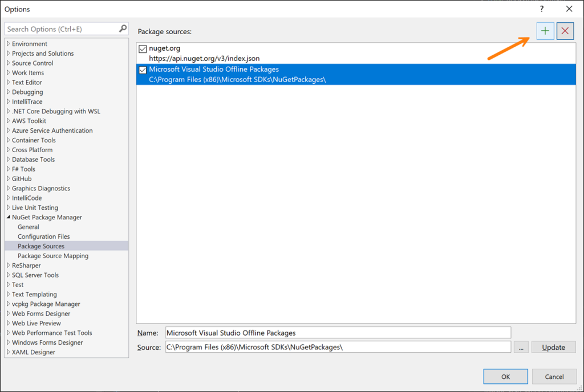Confirm changes with OK
584x392 pixels.
point(505,376)
